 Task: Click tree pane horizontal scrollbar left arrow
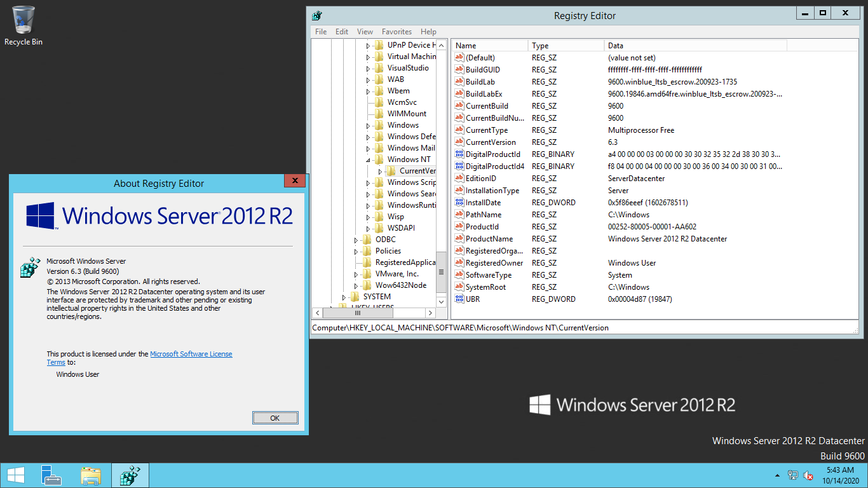(x=316, y=313)
